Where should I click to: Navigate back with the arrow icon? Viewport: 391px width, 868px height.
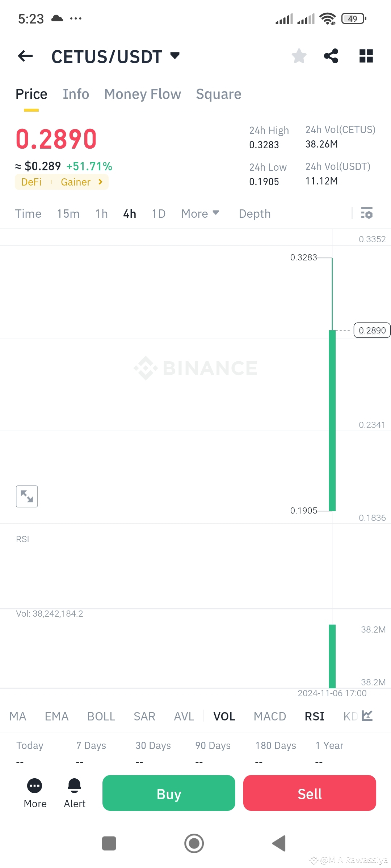[x=25, y=56]
